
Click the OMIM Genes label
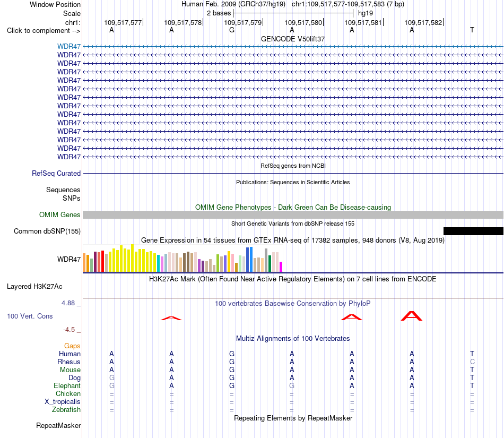click(x=59, y=214)
